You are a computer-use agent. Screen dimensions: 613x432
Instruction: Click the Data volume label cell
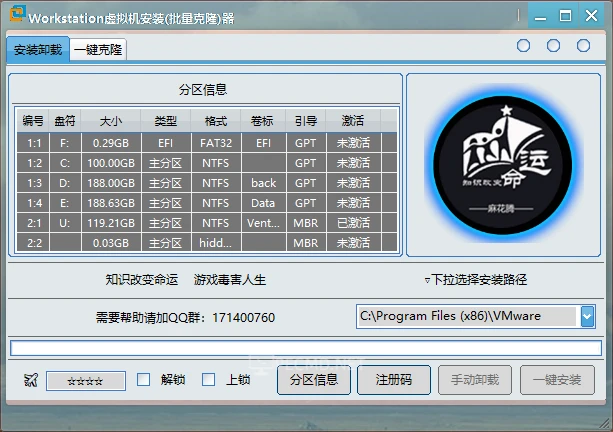[263, 203]
